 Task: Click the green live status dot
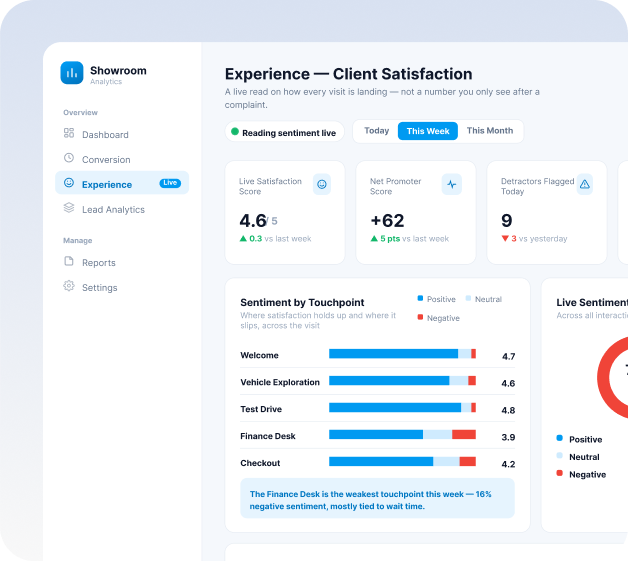pyautogui.click(x=235, y=132)
